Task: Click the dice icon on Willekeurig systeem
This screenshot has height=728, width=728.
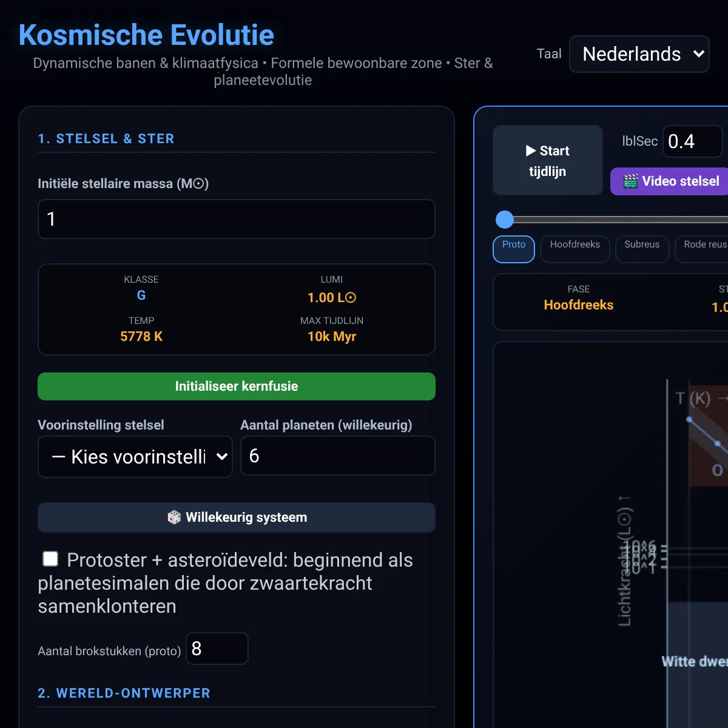Action: pyautogui.click(x=174, y=517)
